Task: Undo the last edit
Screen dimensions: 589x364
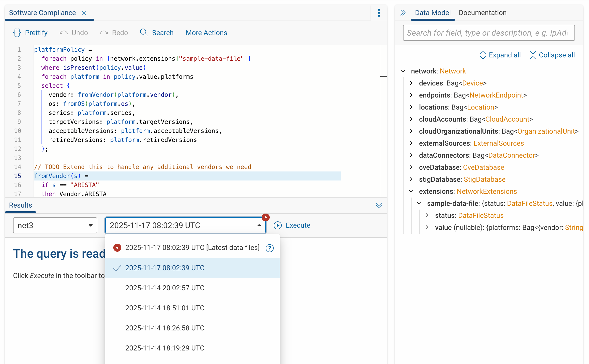Action: [x=74, y=33]
